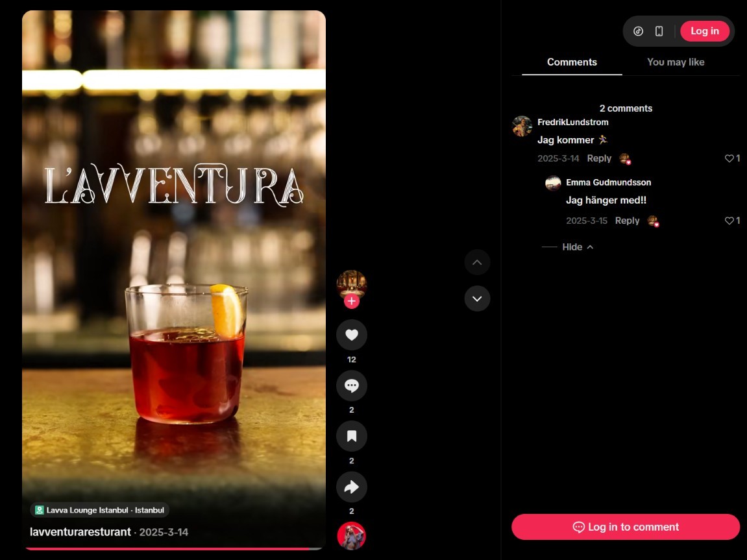
Task: Click the Log in button in the top bar
Action: [705, 31]
